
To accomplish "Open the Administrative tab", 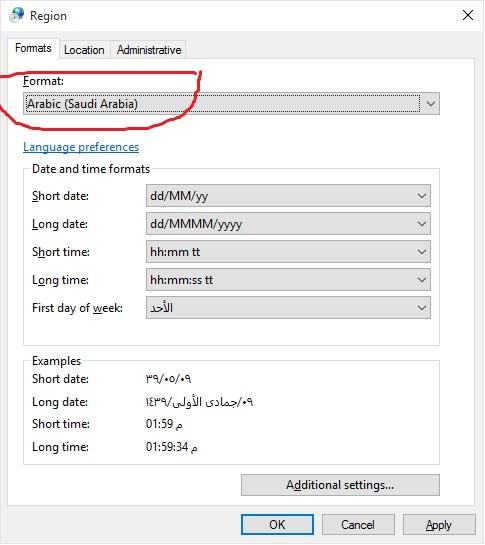I will tap(149, 50).
